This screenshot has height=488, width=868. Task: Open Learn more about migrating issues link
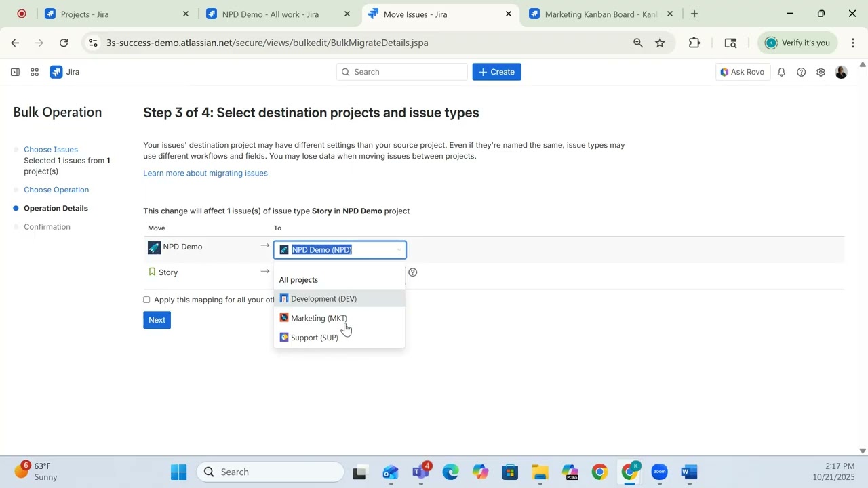[205, 174]
